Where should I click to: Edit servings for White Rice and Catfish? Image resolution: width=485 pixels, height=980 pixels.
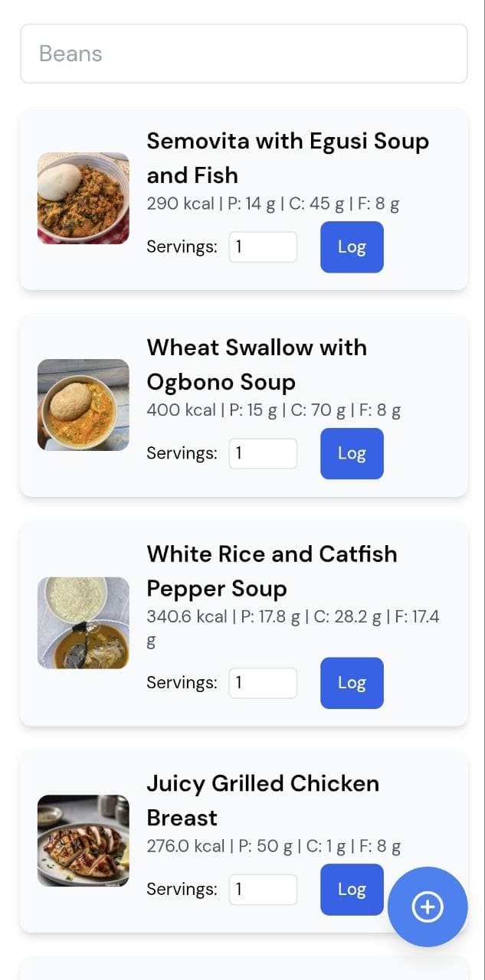[x=263, y=683]
